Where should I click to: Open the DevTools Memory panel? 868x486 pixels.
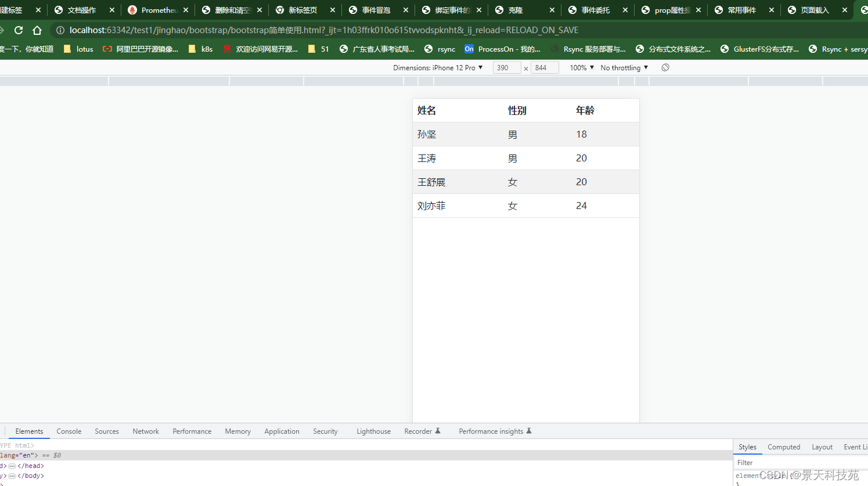238,431
